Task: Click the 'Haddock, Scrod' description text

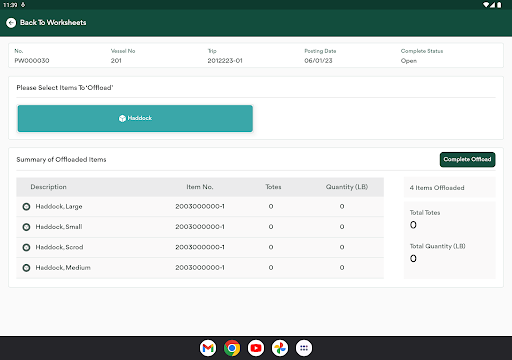Action: coord(59,247)
